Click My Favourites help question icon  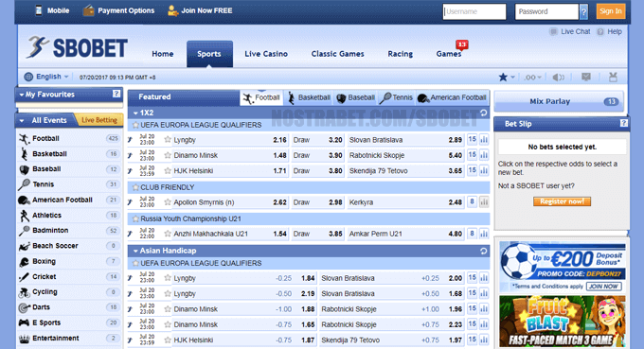click(116, 94)
